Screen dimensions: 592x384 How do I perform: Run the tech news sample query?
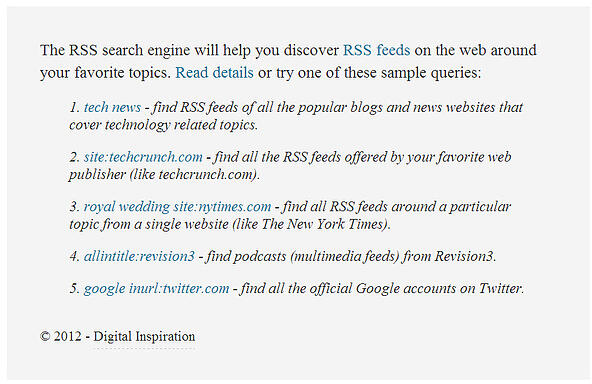[112, 107]
